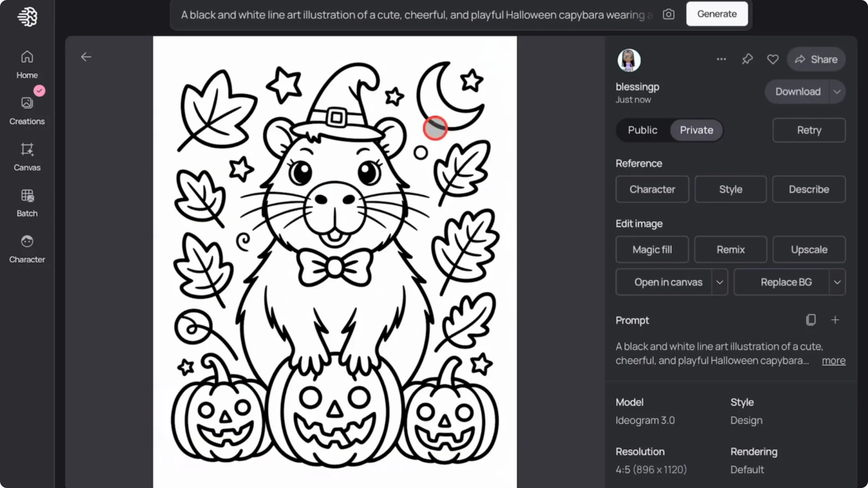Navigate back with the arrow
Screen dimensions: 868x488
coord(86,56)
